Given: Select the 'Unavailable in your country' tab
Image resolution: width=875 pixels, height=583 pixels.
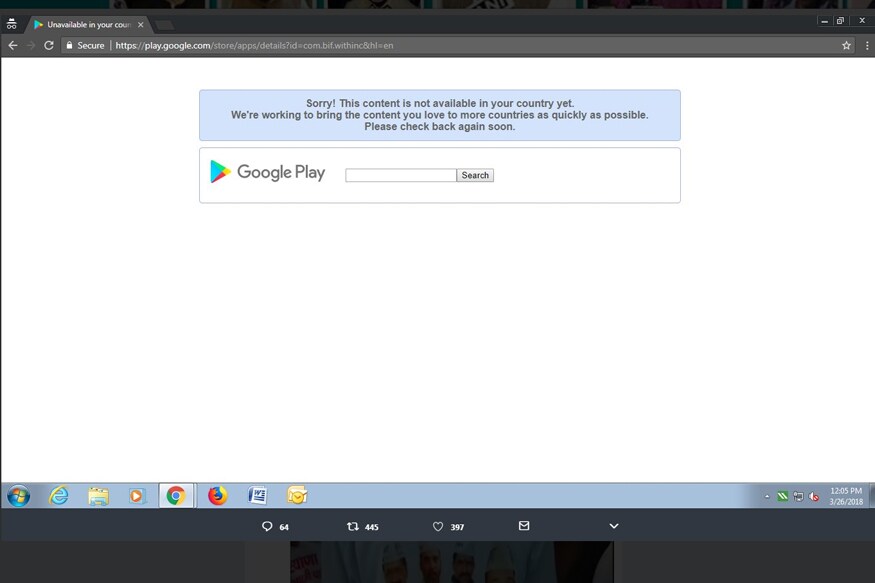Looking at the screenshot, I should (x=88, y=25).
